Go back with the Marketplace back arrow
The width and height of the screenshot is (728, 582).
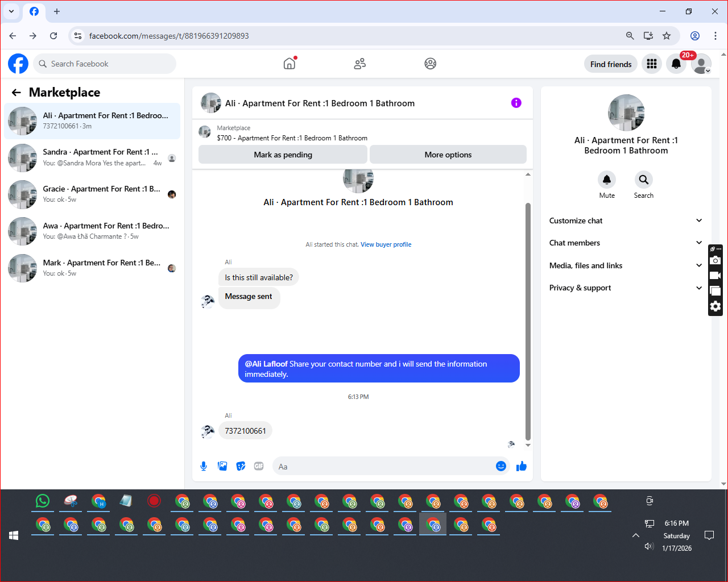16,93
